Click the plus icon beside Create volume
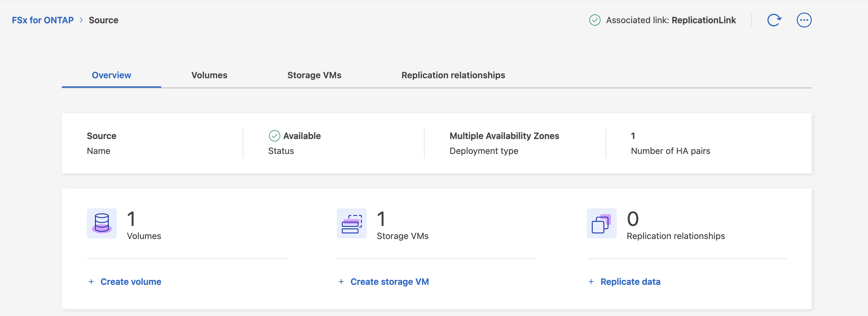Image resolution: width=868 pixels, height=316 pixels. (91, 282)
